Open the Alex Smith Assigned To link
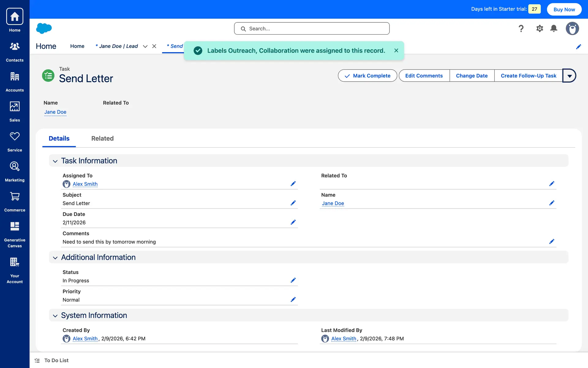The height and width of the screenshot is (368, 588). tap(85, 184)
